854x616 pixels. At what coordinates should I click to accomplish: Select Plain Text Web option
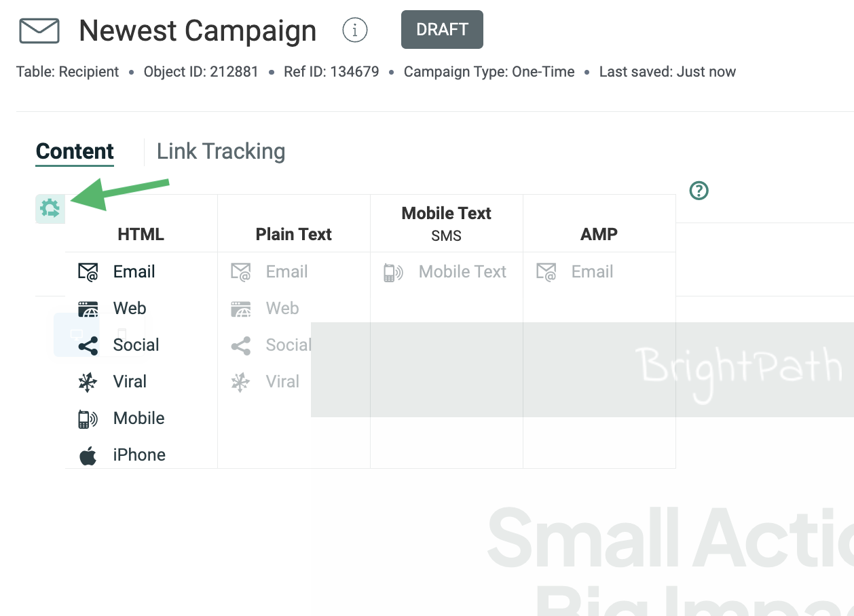(282, 309)
